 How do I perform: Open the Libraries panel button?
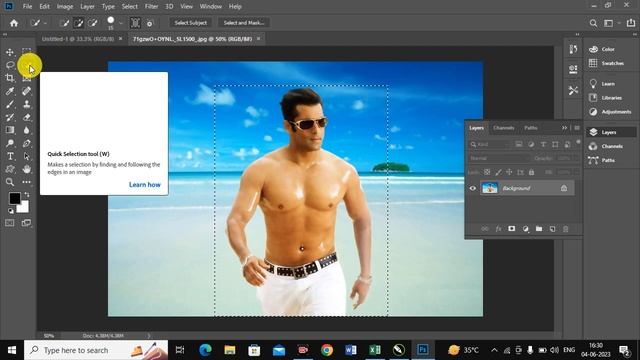[606, 98]
